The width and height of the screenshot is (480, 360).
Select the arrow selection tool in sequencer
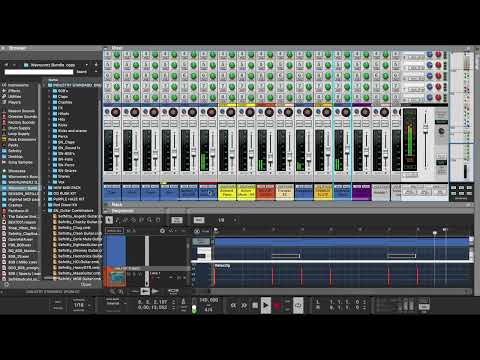109,220
